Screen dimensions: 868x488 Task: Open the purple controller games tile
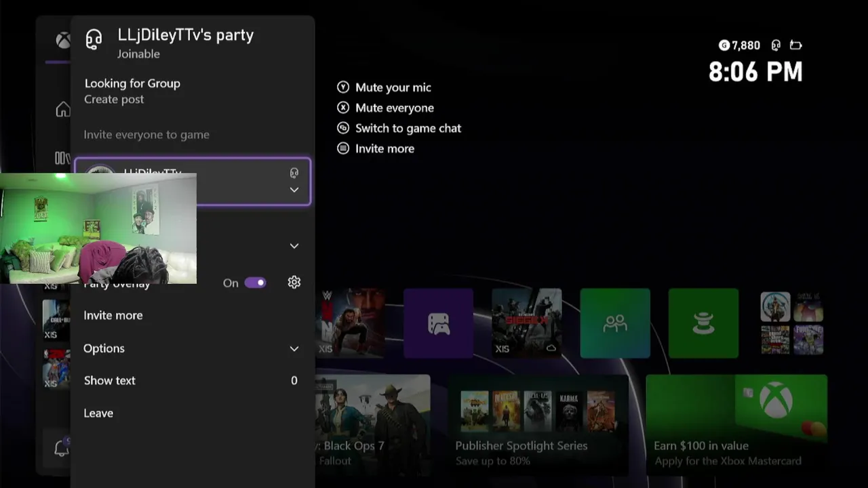(x=439, y=323)
